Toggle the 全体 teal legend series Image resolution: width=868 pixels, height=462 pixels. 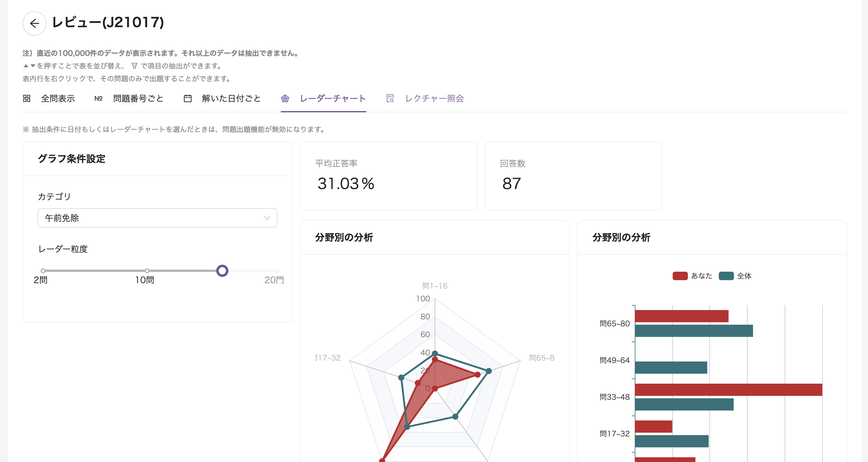726,276
